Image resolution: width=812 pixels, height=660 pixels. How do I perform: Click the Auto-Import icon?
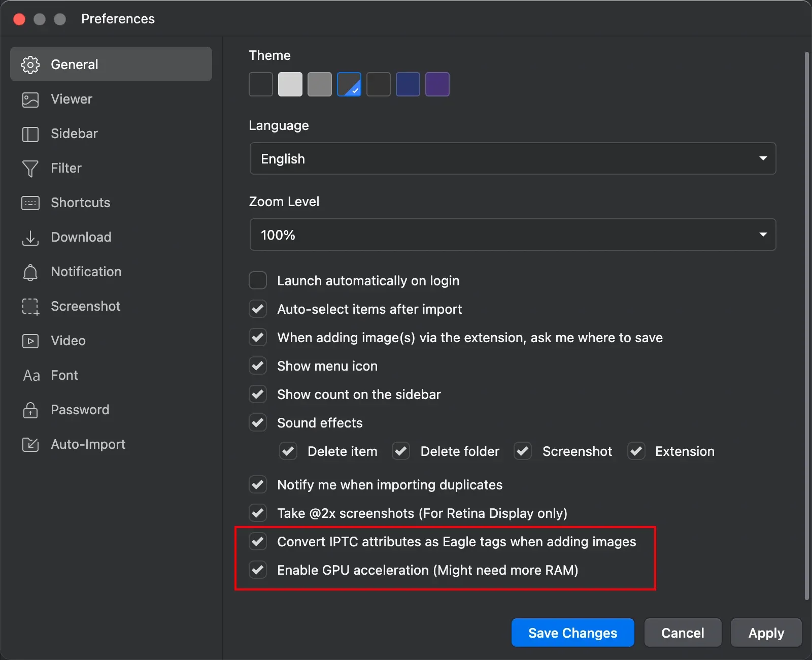point(30,445)
